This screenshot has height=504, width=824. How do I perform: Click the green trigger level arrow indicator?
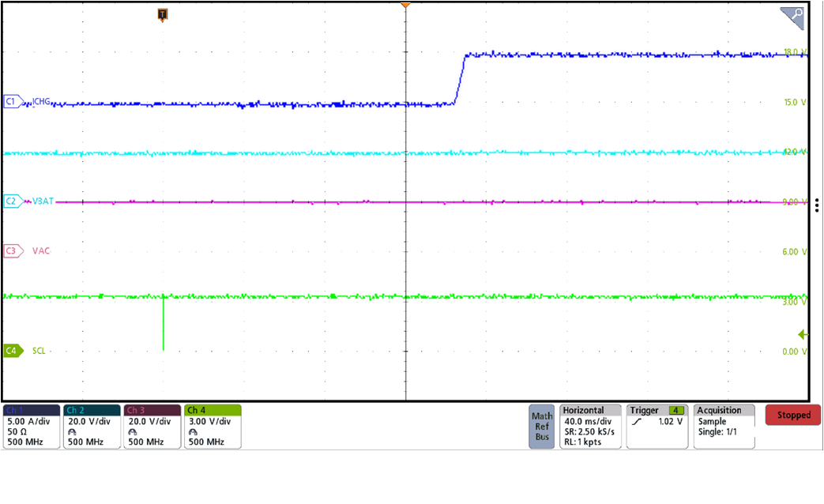click(x=803, y=334)
